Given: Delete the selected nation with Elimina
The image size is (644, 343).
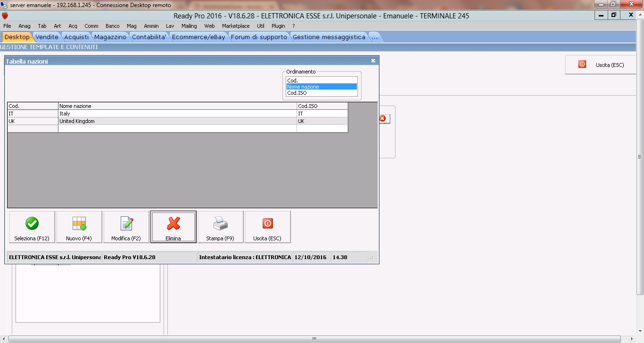Looking at the screenshot, I should click(173, 227).
